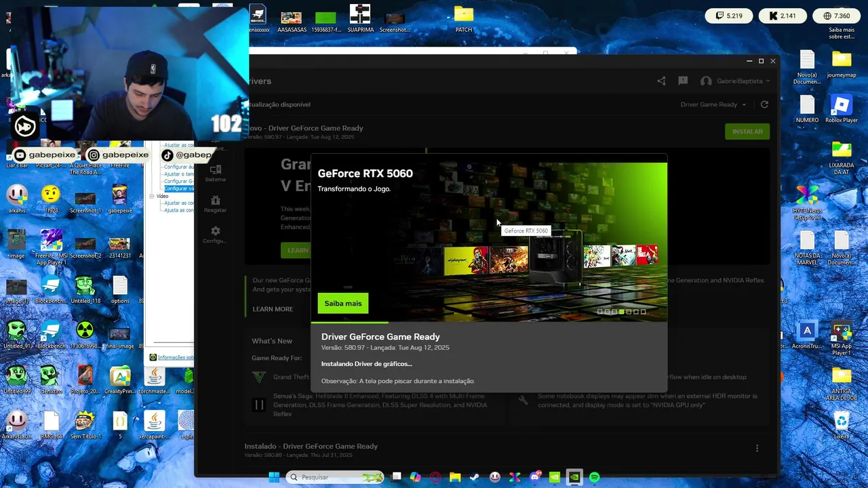Open Spotify from the taskbar
This screenshot has width=868, height=488.
coord(595,477)
